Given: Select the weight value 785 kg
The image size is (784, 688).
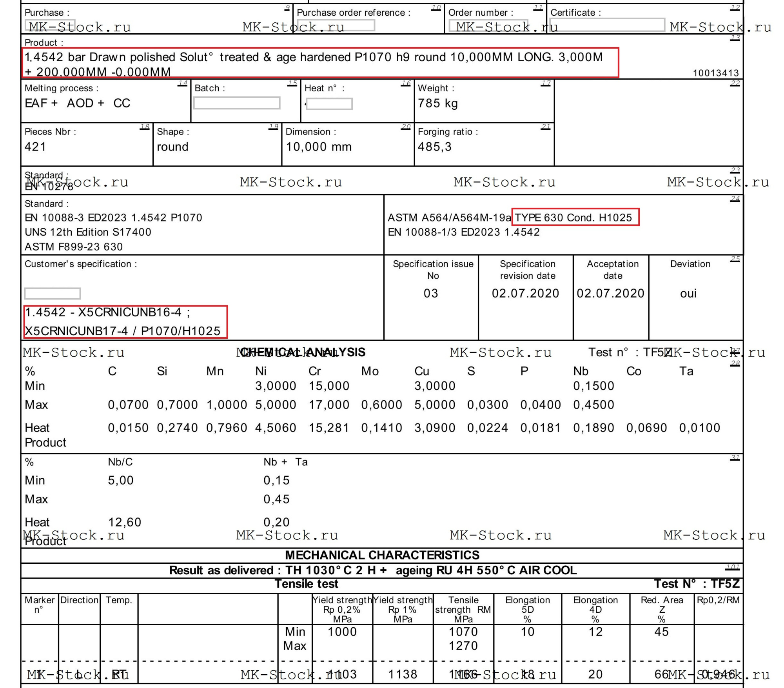Looking at the screenshot, I should (x=437, y=103).
